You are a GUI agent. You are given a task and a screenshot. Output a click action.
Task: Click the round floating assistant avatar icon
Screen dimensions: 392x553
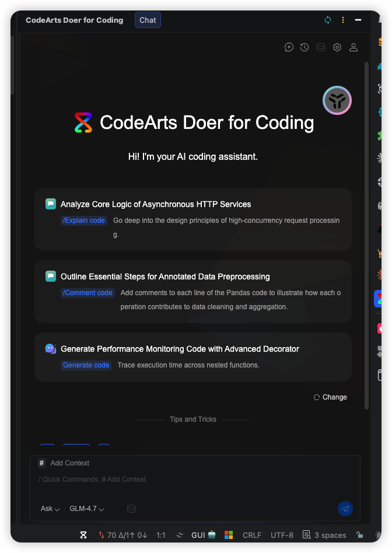(x=337, y=100)
